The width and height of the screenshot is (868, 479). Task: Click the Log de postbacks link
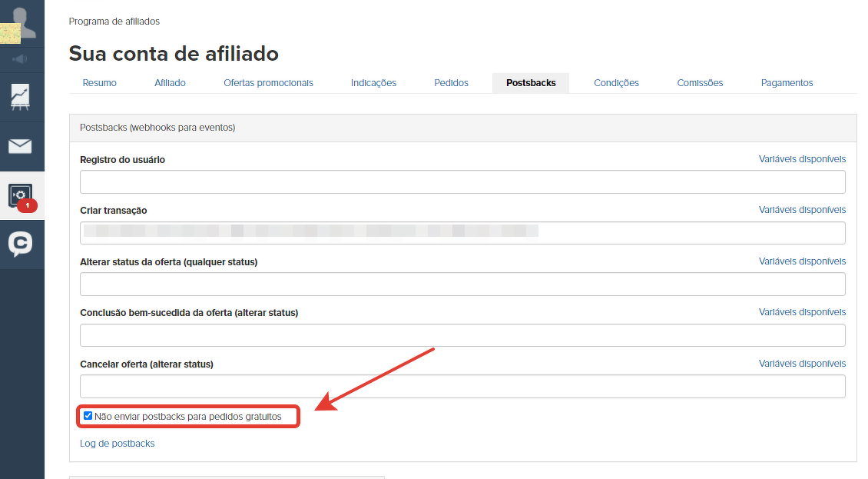[117, 444]
